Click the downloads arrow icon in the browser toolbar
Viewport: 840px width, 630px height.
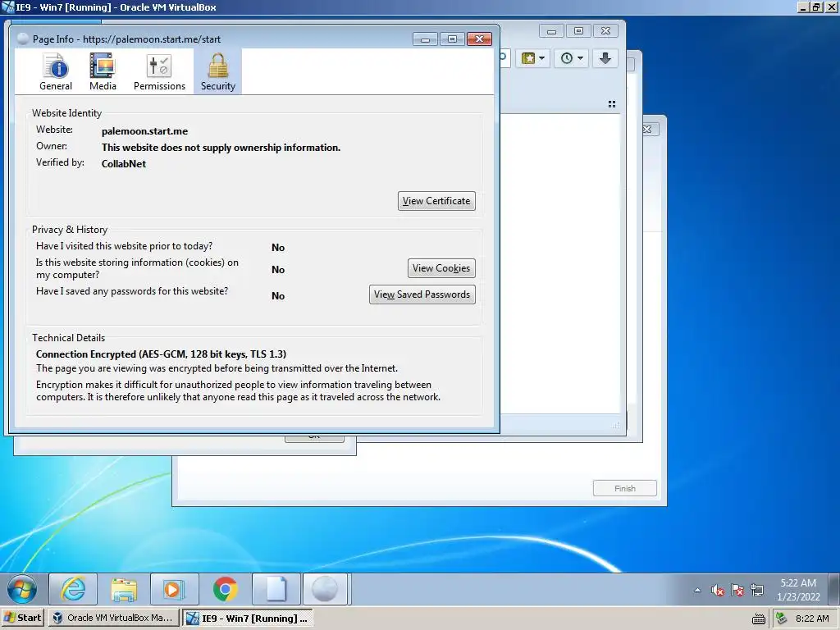point(605,58)
